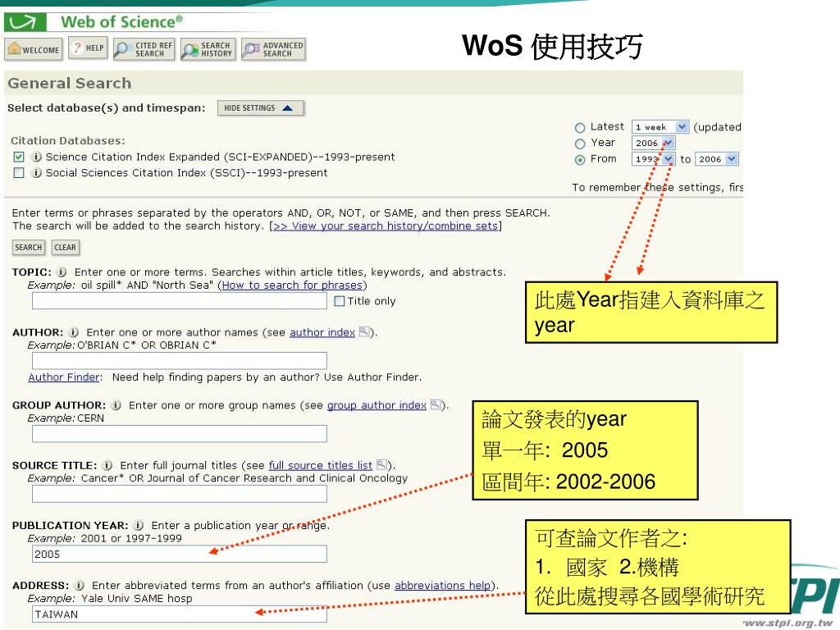
Task: Click the AUTHOR info icon
Action: (74, 332)
